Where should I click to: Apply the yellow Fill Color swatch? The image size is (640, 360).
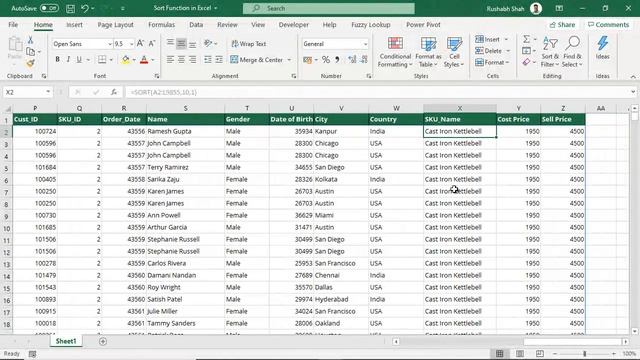point(126,60)
